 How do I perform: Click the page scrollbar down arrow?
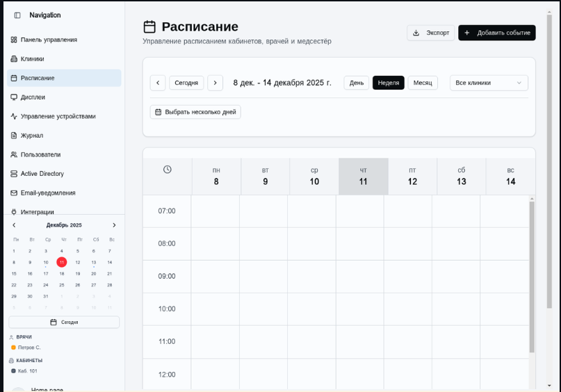(550, 386)
